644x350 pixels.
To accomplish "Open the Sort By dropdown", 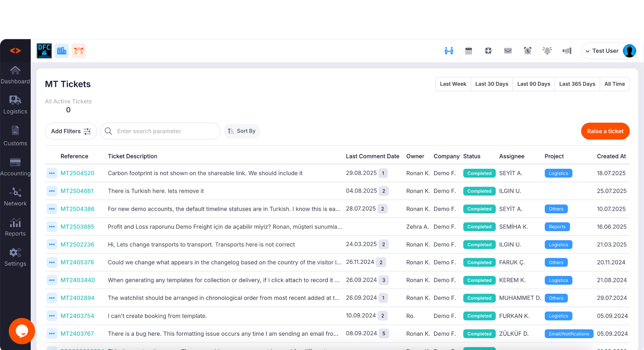I will click(x=241, y=131).
